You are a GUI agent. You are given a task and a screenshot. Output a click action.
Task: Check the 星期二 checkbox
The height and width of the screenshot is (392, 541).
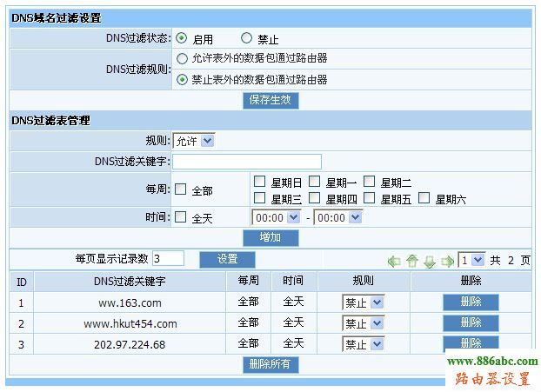pyautogui.click(x=369, y=181)
